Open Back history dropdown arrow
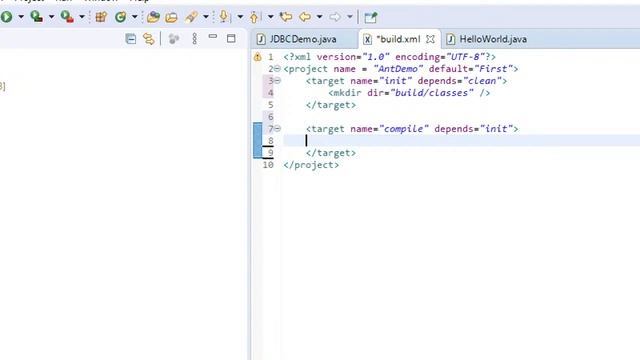The image size is (640, 360). click(x=319, y=17)
